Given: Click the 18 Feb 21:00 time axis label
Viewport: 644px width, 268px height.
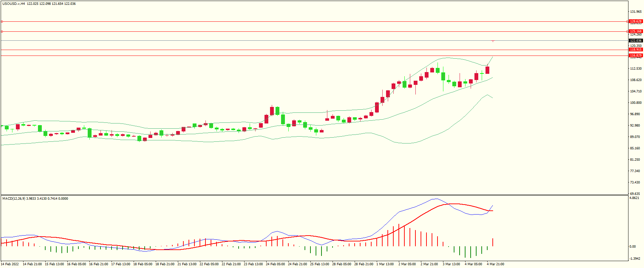Looking at the screenshot, I should pyautogui.click(x=165, y=264).
